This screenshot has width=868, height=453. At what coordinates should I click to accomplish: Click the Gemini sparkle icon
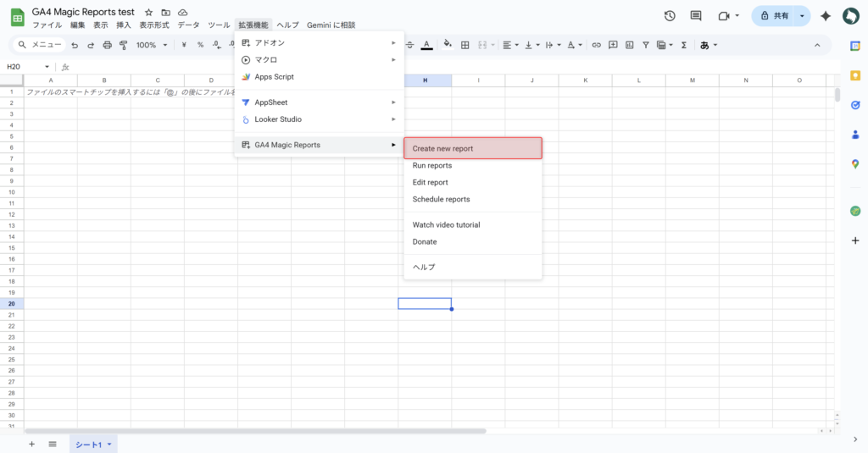(826, 16)
